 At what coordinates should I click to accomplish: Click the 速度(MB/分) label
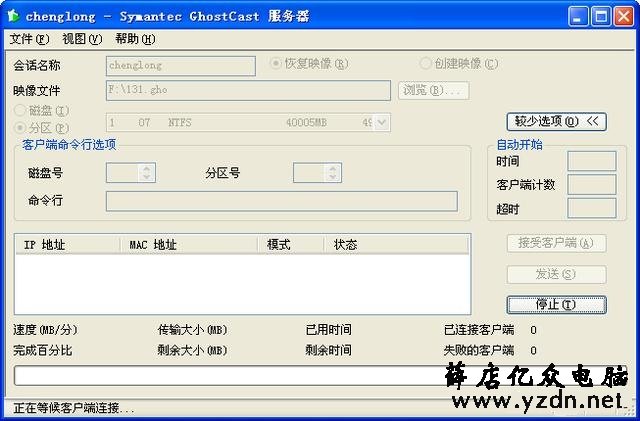45,330
